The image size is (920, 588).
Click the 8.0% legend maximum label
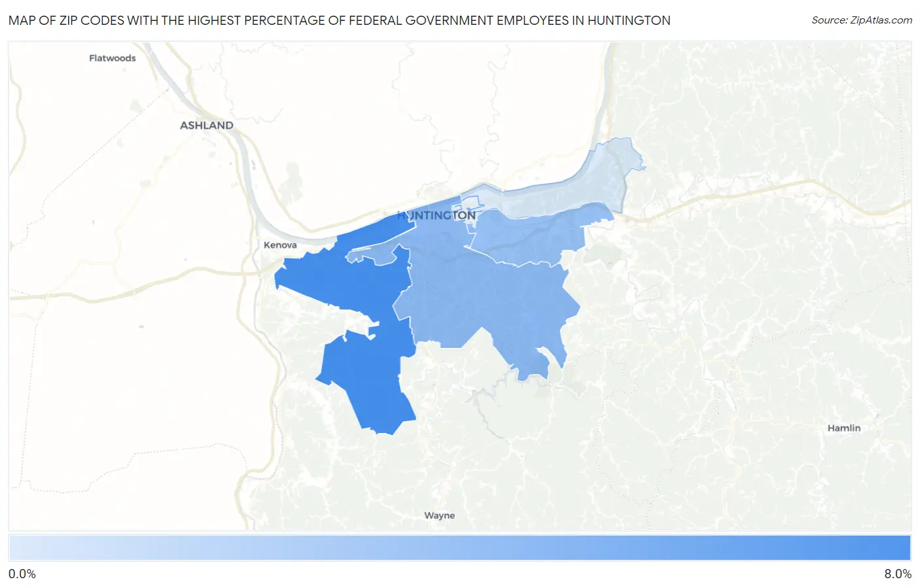coord(898,574)
